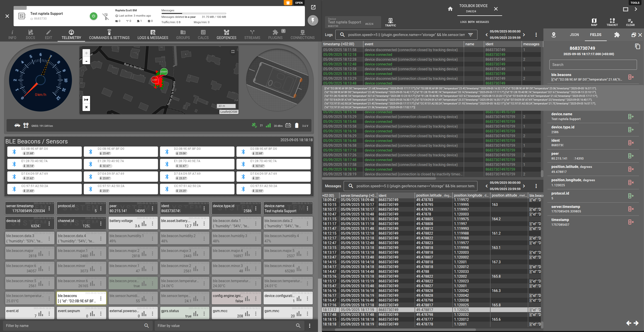Click the toolbox home icon
The height and width of the screenshot is (332, 644).
[x=450, y=9]
